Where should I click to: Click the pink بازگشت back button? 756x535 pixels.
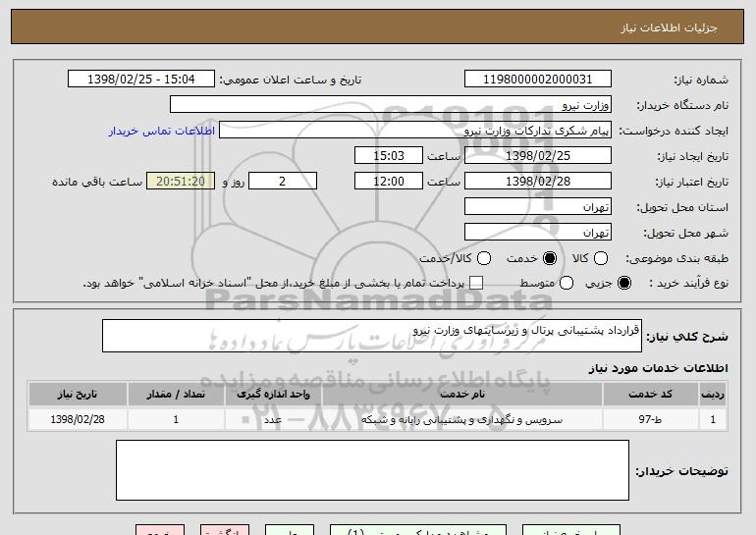pos(225,530)
